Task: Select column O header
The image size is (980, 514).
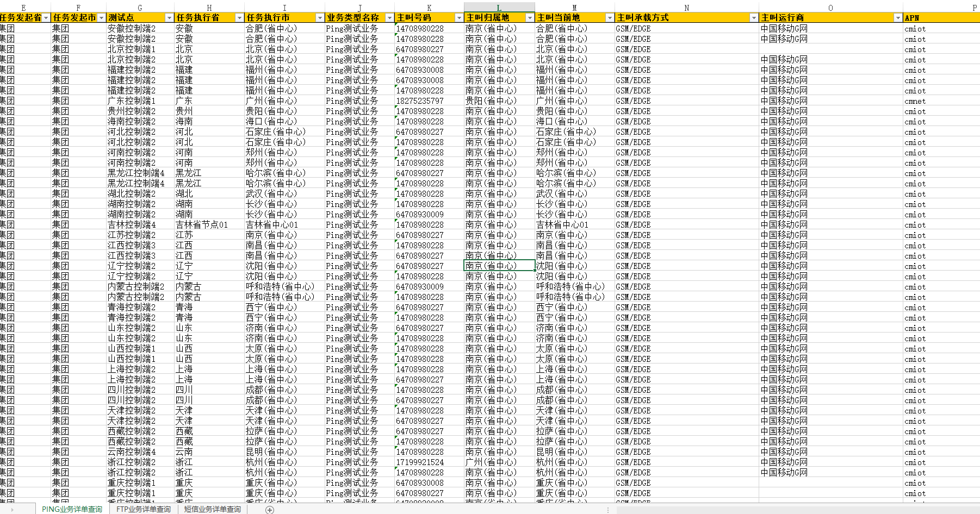Action: 830,8
